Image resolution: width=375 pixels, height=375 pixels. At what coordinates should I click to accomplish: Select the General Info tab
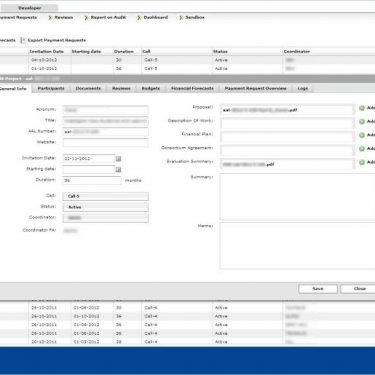pyautogui.click(x=14, y=89)
